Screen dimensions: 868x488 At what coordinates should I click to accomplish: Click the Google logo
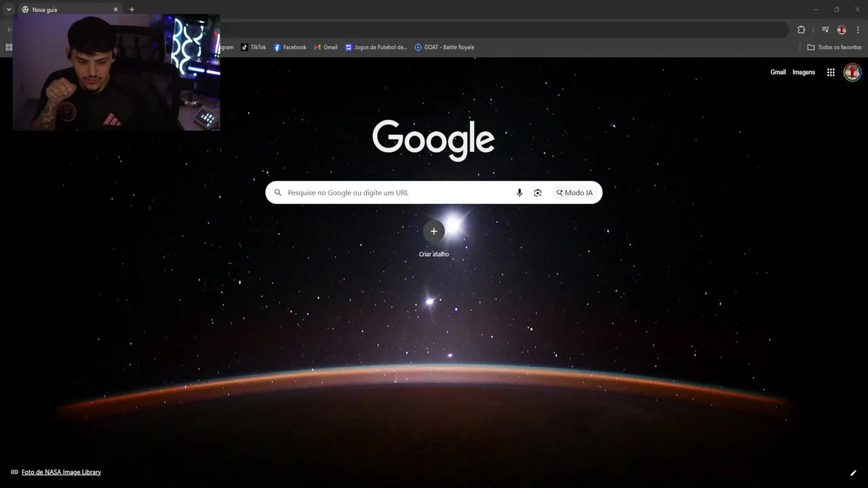coord(433,140)
